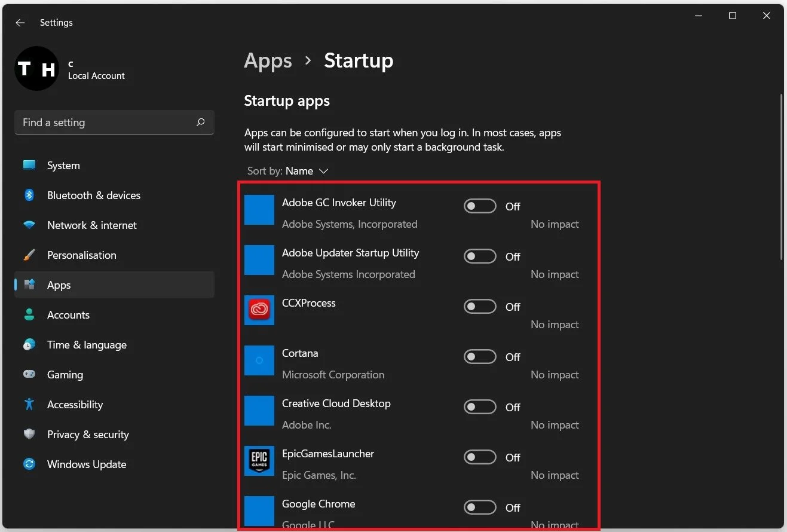Select Personalisation in sidebar
This screenshot has width=787, height=532.
click(114, 255)
